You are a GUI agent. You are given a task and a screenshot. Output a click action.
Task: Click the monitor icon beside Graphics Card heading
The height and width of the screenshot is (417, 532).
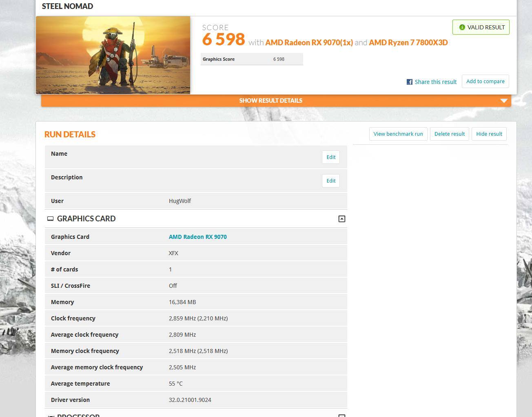(50, 219)
